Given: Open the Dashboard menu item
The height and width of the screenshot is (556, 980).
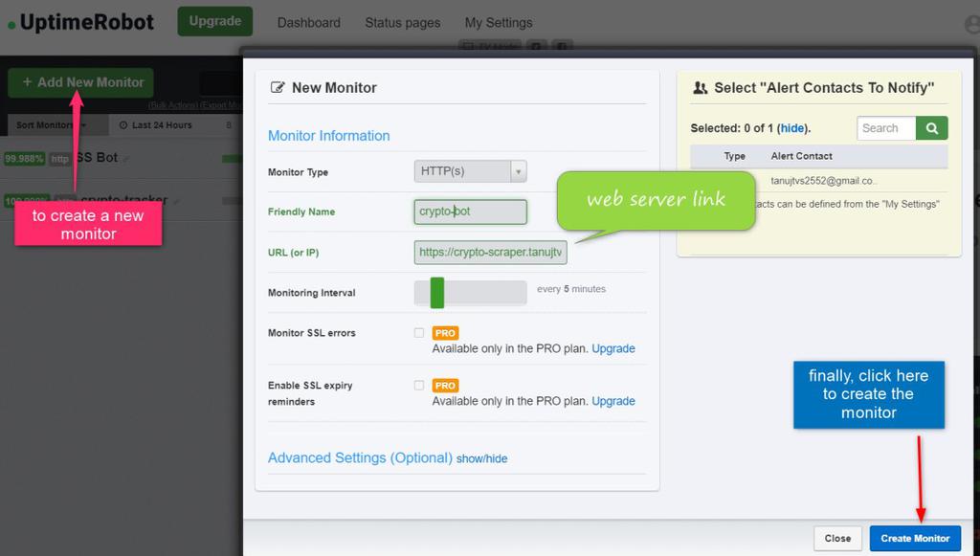Looking at the screenshot, I should [x=309, y=23].
